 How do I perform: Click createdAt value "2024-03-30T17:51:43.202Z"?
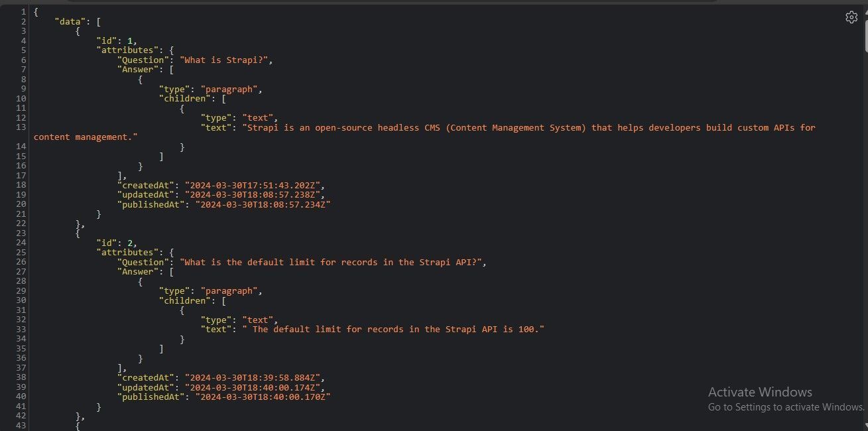coord(254,185)
